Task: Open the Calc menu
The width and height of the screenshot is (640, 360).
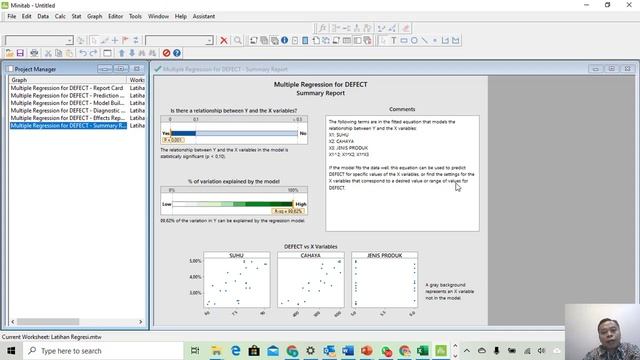Action: pos(60,16)
